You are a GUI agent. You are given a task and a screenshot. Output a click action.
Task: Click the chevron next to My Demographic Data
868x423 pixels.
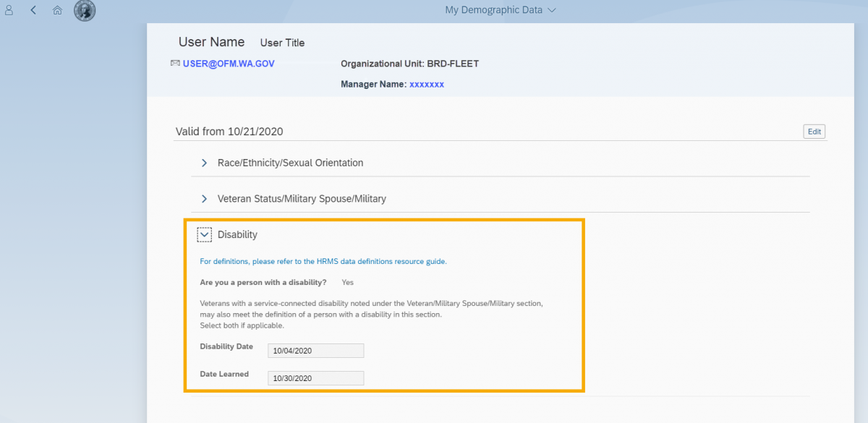(x=552, y=10)
